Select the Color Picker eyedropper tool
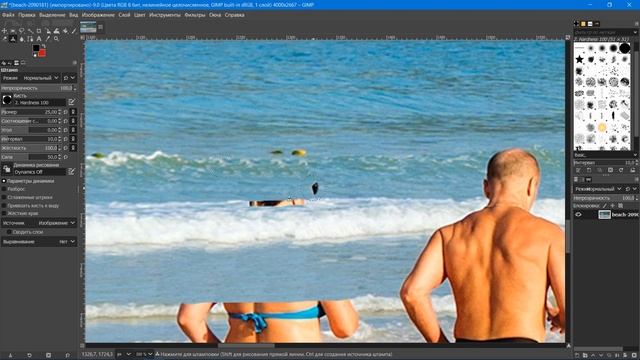 pyautogui.click(x=48, y=39)
